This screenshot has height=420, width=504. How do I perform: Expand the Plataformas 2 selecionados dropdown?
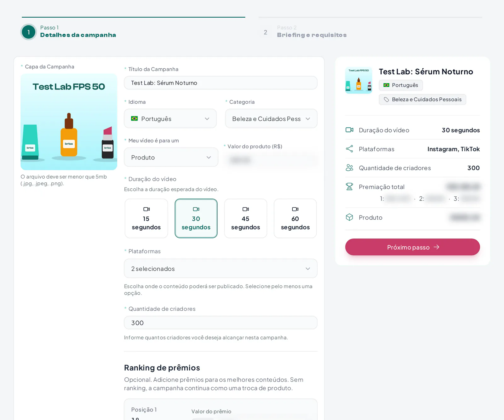pos(221,268)
